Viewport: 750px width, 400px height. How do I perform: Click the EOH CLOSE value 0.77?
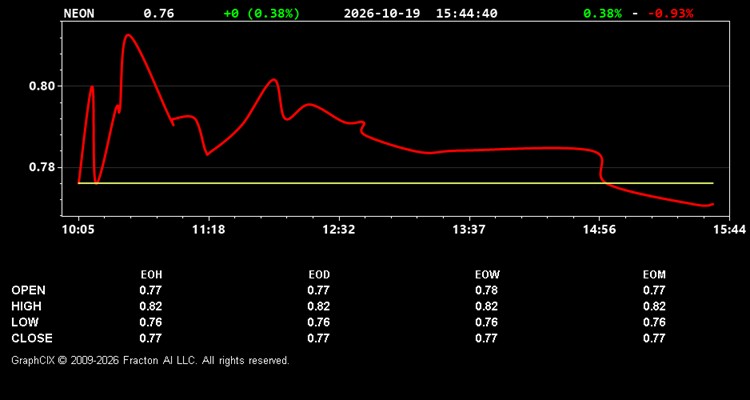(151, 338)
